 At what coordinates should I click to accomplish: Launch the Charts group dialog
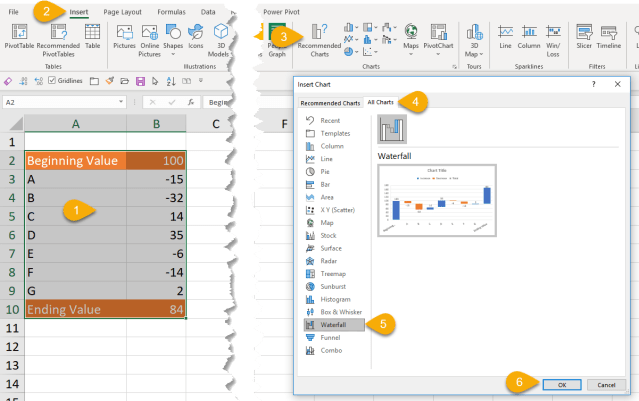pos(454,67)
